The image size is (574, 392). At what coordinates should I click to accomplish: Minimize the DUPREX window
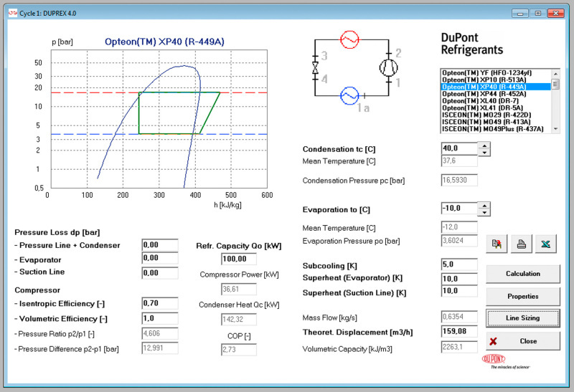point(519,13)
